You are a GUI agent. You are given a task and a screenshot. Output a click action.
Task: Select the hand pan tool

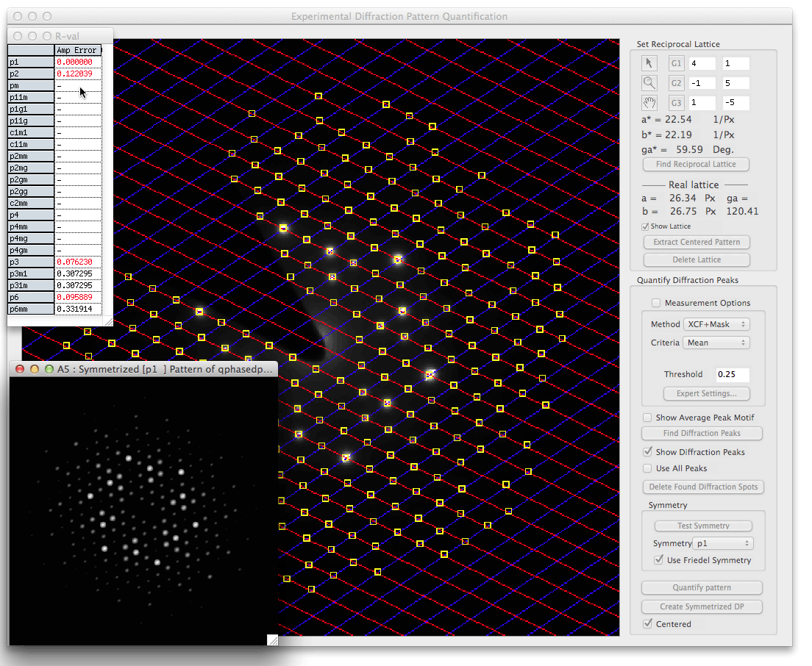649,102
